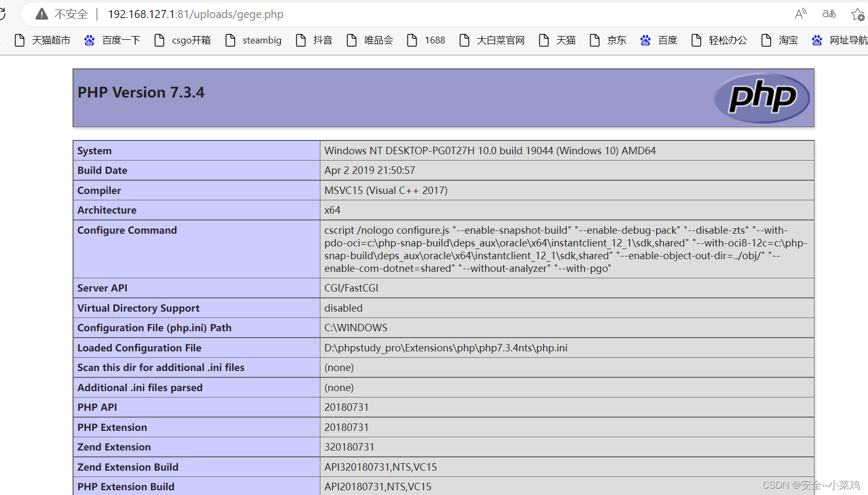The image size is (868, 495).
Task: Open the 淘宝 bookmark
Action: tap(780, 40)
